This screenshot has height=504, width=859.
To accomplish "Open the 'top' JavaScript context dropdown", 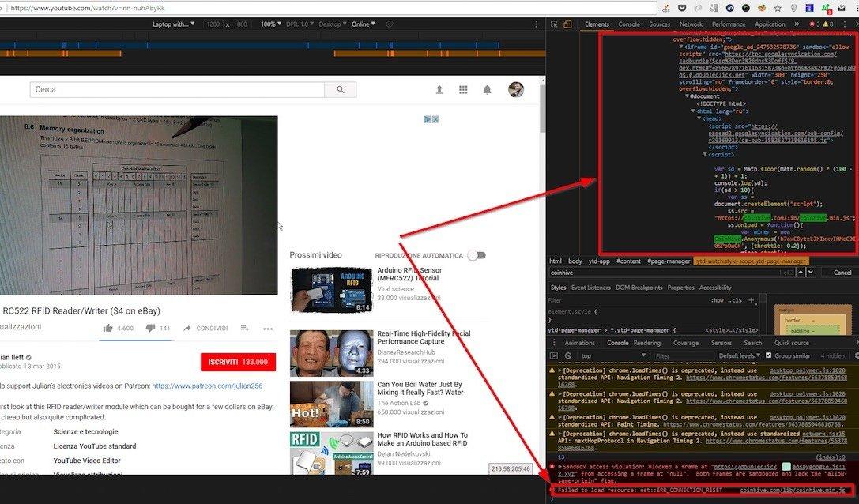I will coord(613,355).
